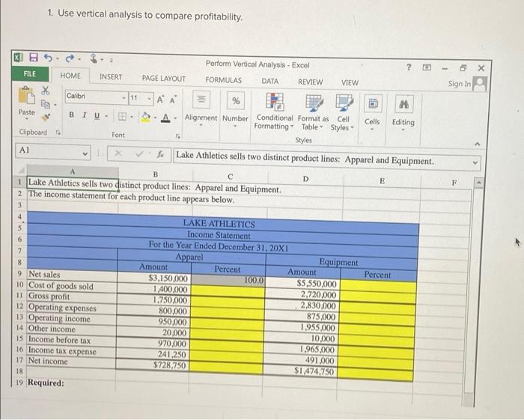Click the touch mode quick access icon

(94, 59)
